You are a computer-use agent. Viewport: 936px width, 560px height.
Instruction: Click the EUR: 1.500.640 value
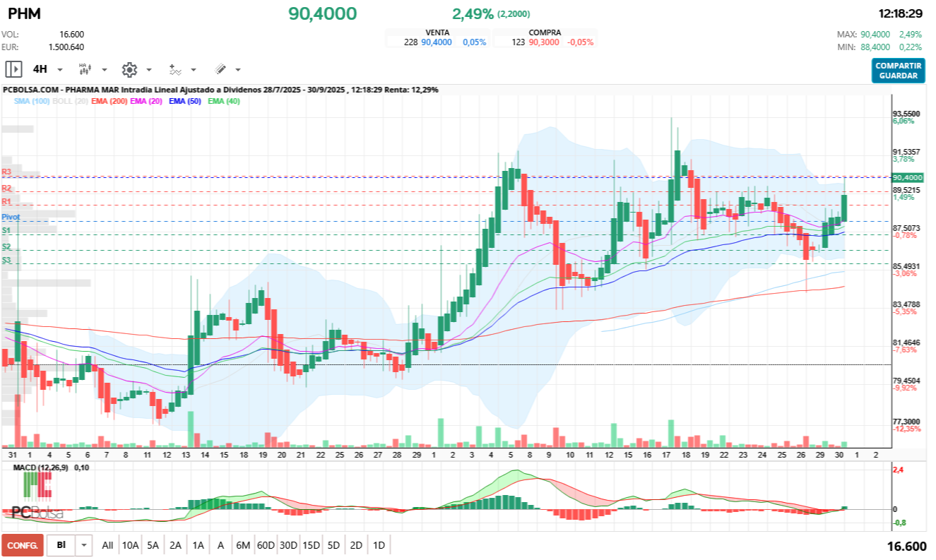pyautogui.click(x=66, y=47)
